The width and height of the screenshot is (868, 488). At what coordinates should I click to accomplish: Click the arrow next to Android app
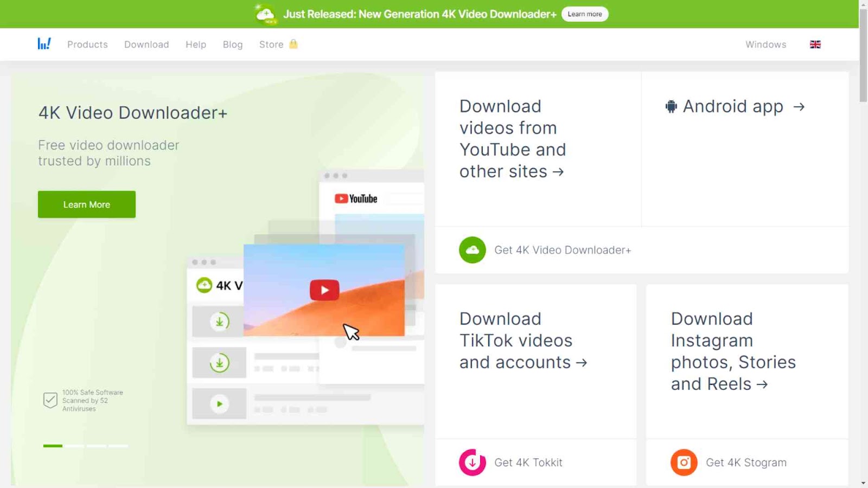[x=799, y=107]
